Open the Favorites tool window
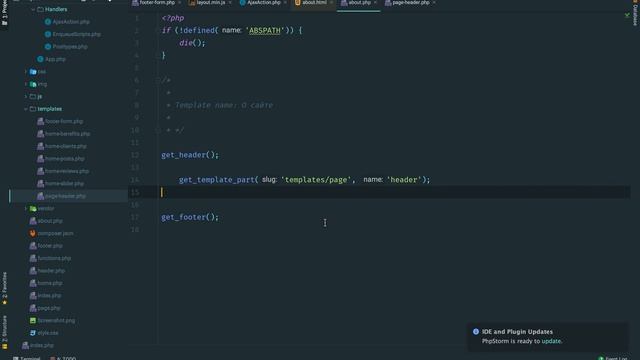The image size is (640, 360). (x=4, y=288)
